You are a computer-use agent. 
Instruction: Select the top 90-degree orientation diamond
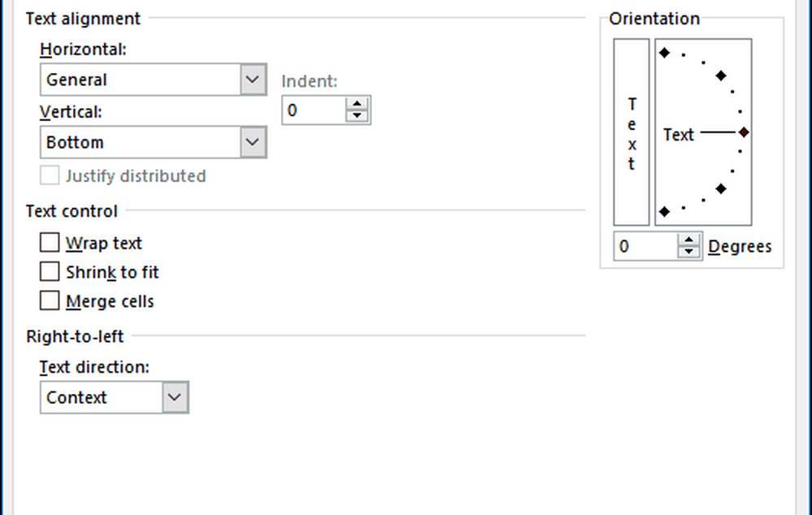[664, 53]
